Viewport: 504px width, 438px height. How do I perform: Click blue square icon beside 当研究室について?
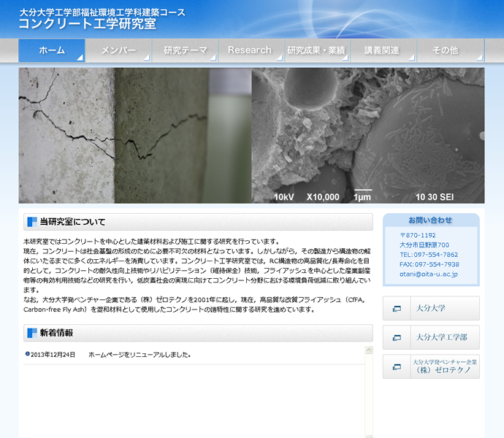[x=32, y=222]
